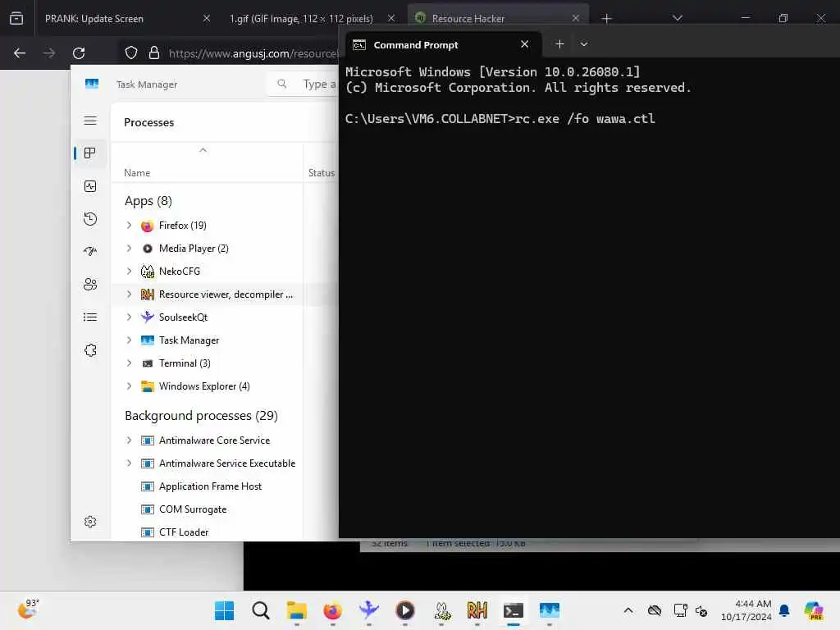Open Users page in Task Manager sidebar

pyautogui.click(x=90, y=284)
